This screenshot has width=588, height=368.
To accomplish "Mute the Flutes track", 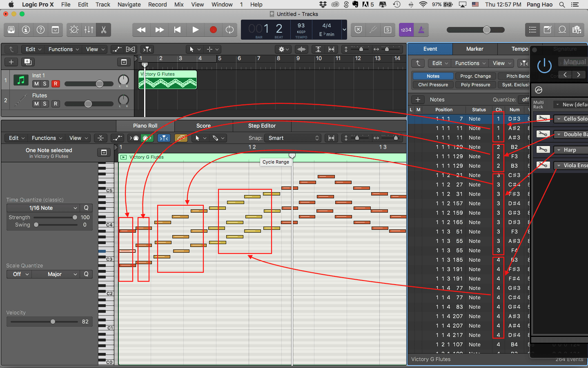I will (x=36, y=104).
